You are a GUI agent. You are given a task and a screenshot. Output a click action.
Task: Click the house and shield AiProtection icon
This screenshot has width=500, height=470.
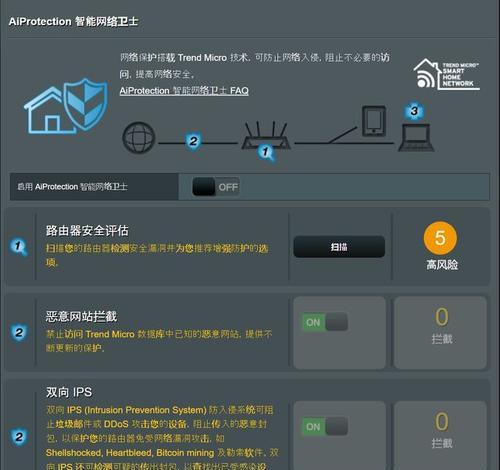(x=66, y=106)
